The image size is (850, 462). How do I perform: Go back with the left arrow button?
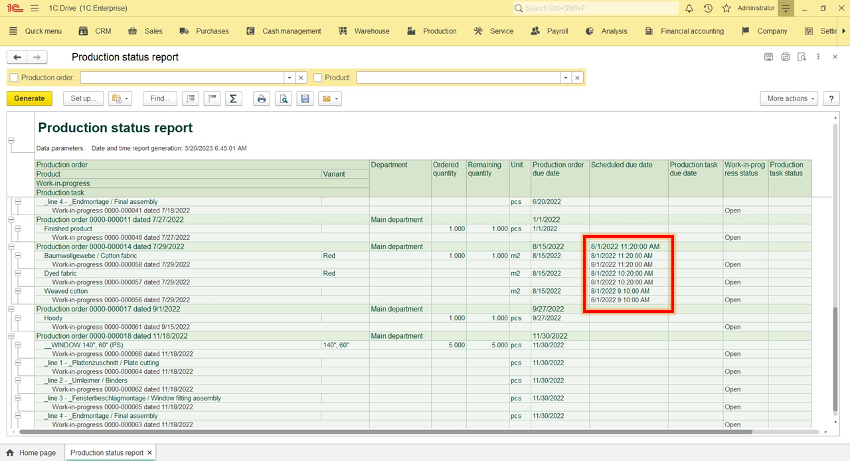pyautogui.click(x=17, y=57)
